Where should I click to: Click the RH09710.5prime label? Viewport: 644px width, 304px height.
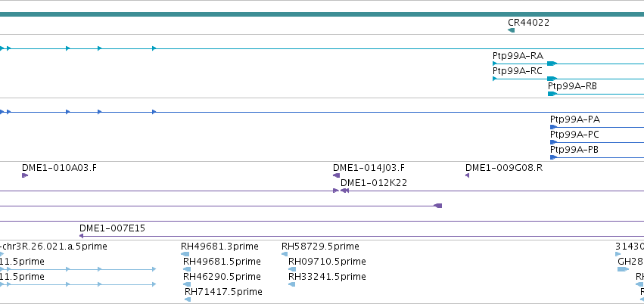(327, 262)
